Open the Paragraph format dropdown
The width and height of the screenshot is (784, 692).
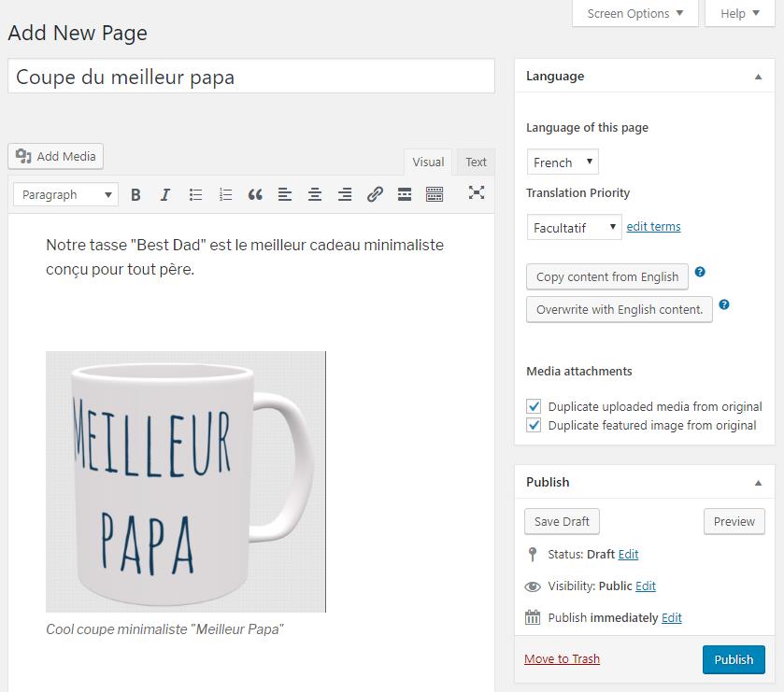coord(66,194)
